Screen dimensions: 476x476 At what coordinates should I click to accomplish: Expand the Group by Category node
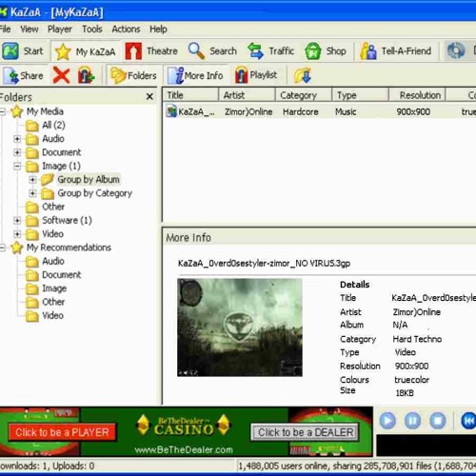tap(32, 193)
